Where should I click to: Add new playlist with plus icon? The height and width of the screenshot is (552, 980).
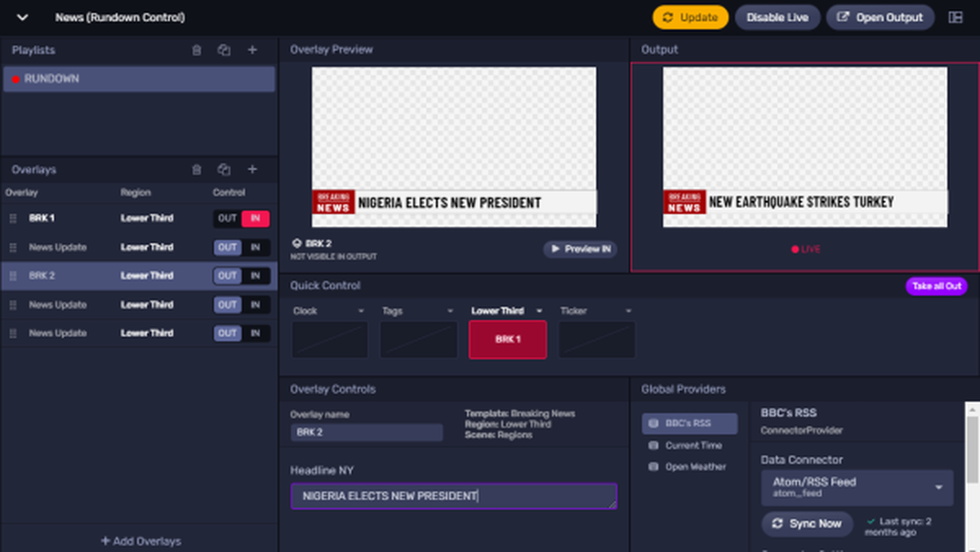pos(252,51)
